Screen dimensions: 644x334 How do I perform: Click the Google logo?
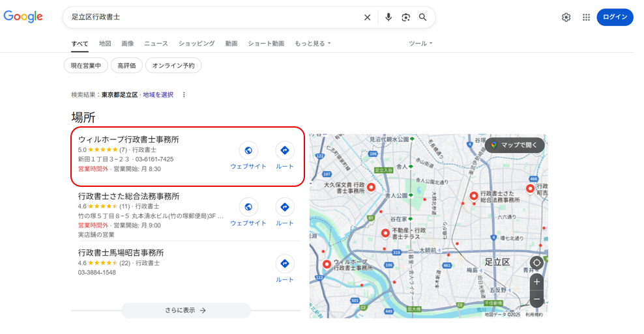tap(23, 16)
